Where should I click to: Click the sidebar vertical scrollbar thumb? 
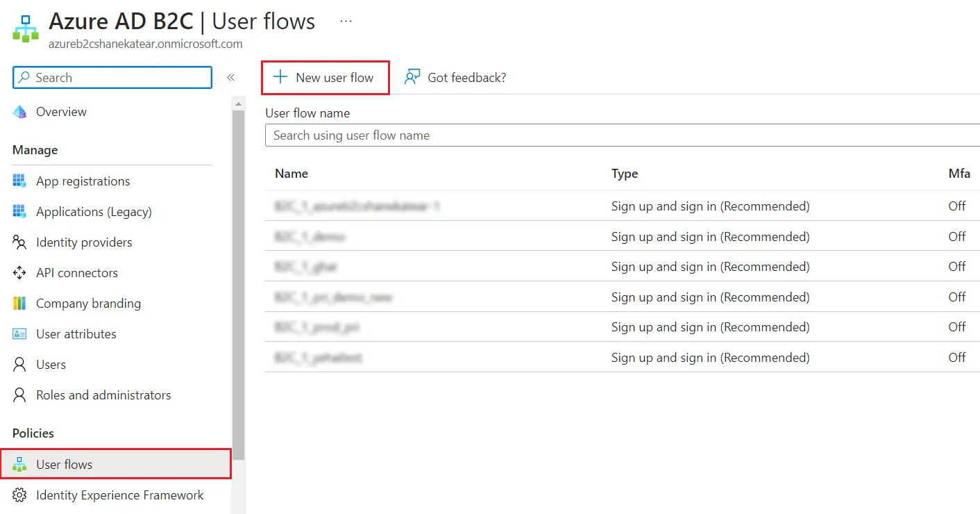(239, 285)
